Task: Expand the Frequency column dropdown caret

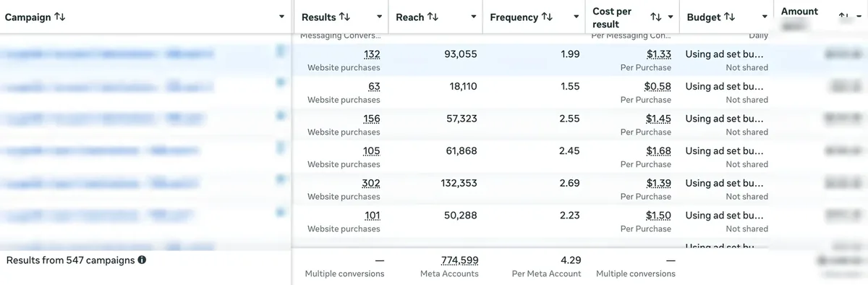Action: point(576,17)
